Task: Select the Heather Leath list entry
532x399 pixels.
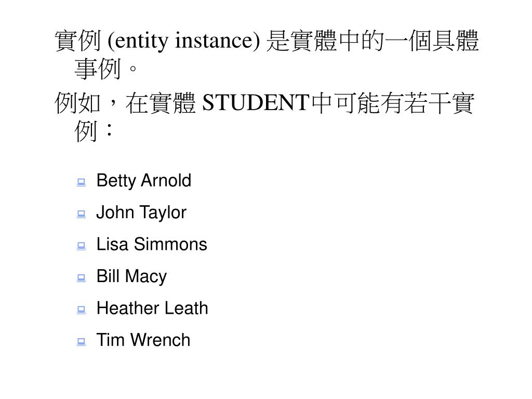Action: [152, 308]
